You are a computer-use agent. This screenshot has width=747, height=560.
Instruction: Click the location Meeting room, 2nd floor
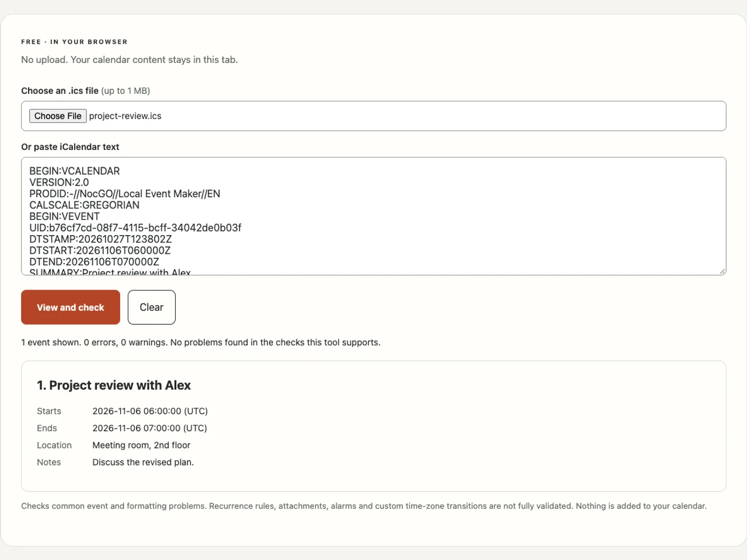(141, 445)
